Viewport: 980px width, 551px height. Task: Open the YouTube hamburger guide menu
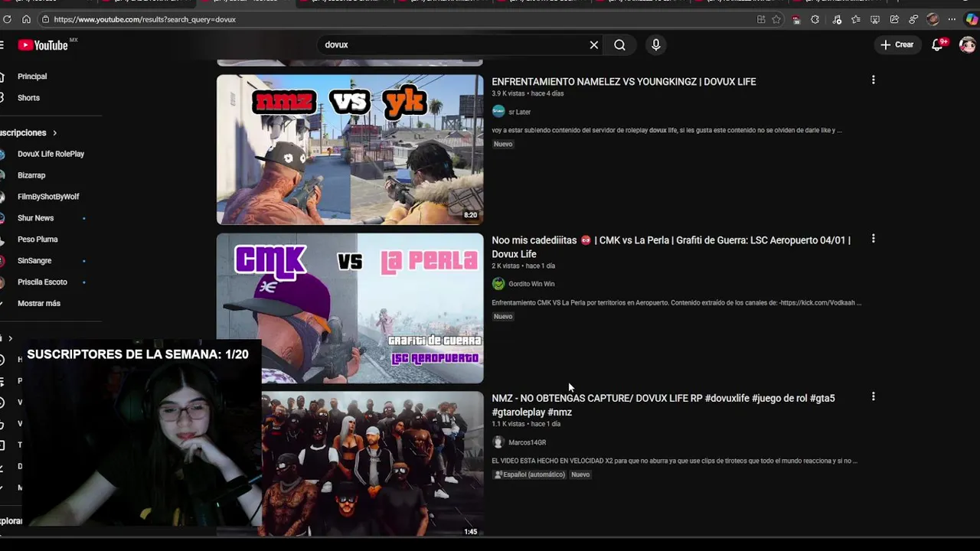[2, 45]
